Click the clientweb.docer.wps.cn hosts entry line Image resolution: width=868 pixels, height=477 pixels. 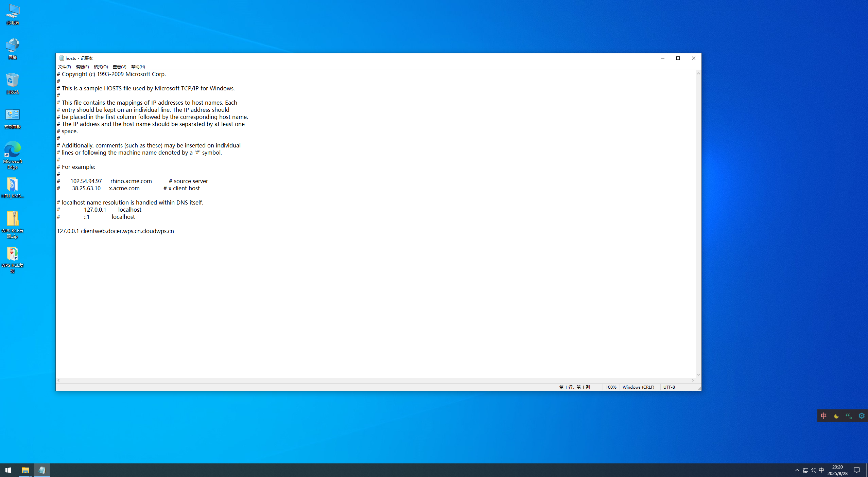(116, 231)
